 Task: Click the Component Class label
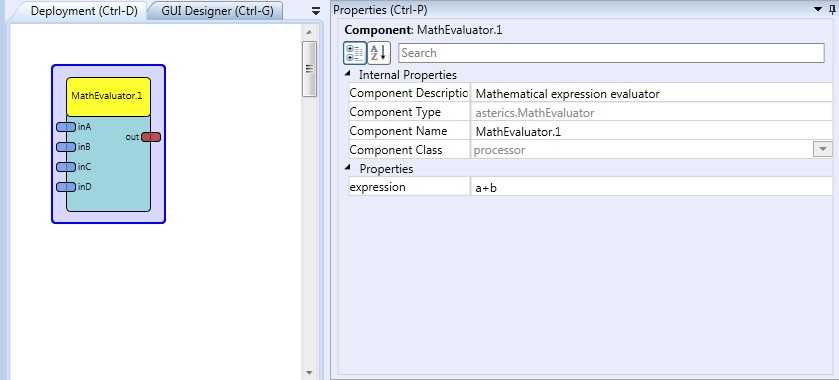(395, 150)
